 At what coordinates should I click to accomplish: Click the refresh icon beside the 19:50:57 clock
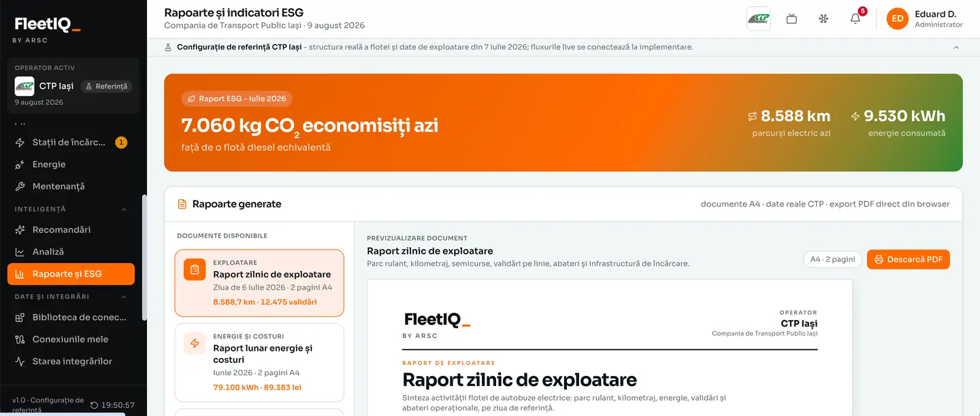[94, 405]
